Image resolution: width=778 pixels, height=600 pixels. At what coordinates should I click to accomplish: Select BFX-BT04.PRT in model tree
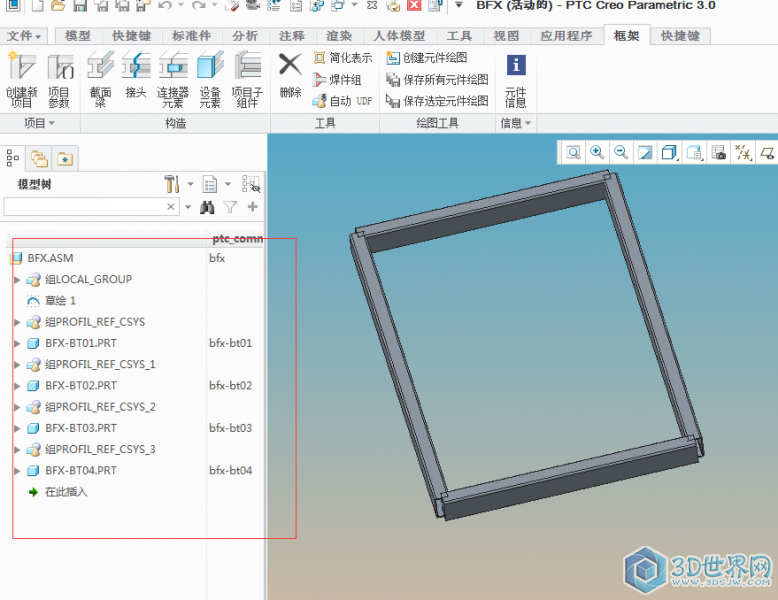pyautogui.click(x=81, y=470)
